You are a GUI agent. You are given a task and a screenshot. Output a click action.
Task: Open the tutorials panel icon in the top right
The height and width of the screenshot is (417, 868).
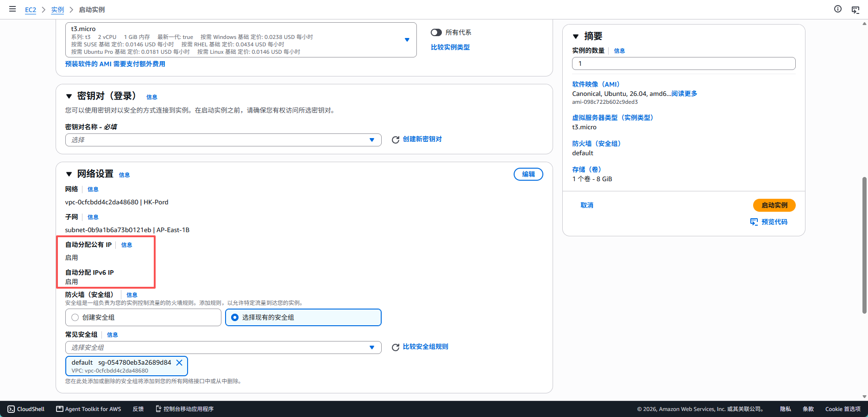tap(855, 10)
